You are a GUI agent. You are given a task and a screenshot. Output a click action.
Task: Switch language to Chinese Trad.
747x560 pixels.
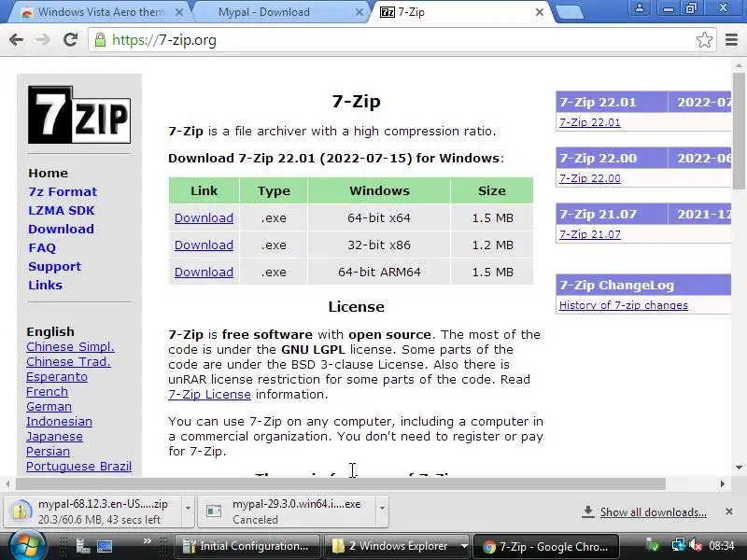point(68,361)
